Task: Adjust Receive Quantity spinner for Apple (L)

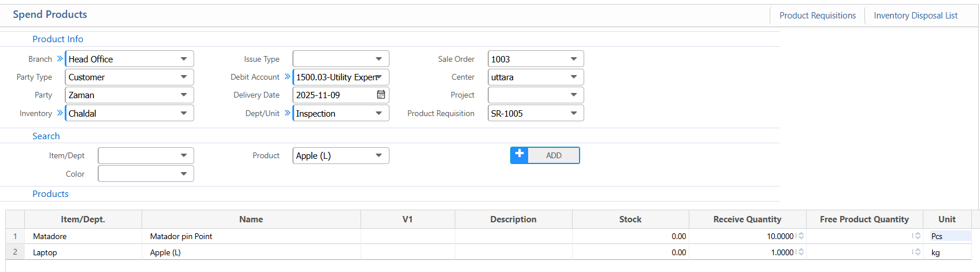Action: [x=801, y=252]
